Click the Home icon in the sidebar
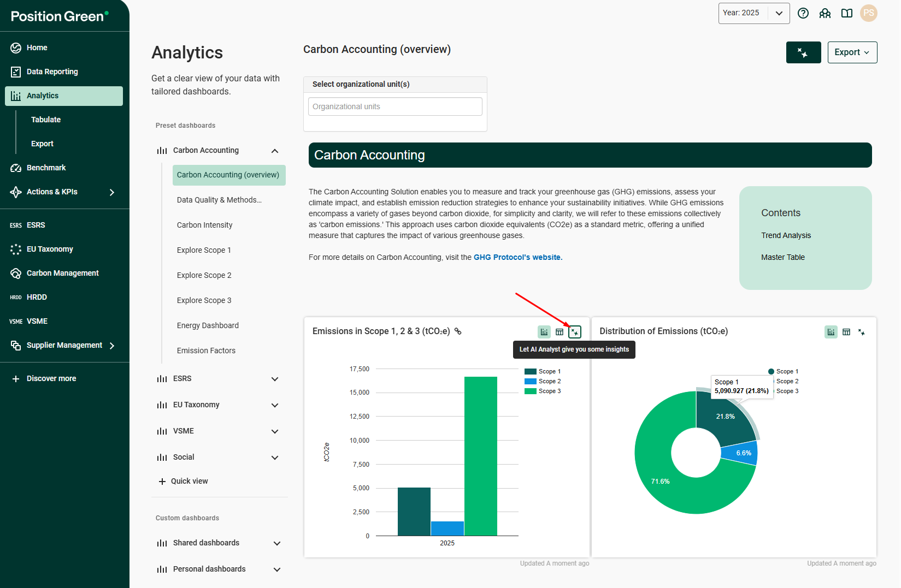The width and height of the screenshot is (901, 588). pyautogui.click(x=16, y=47)
